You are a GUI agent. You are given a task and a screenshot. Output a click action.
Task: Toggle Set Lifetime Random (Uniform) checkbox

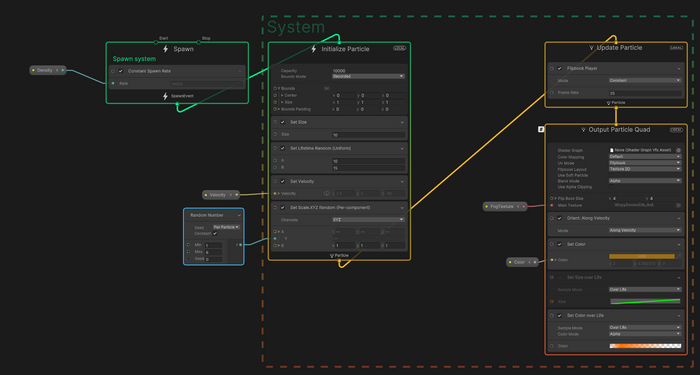click(x=283, y=148)
